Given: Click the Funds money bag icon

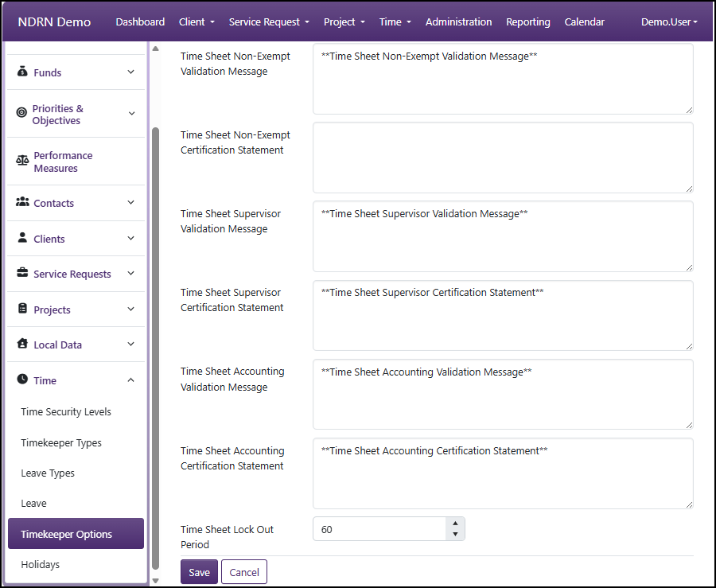Looking at the screenshot, I should (x=22, y=72).
